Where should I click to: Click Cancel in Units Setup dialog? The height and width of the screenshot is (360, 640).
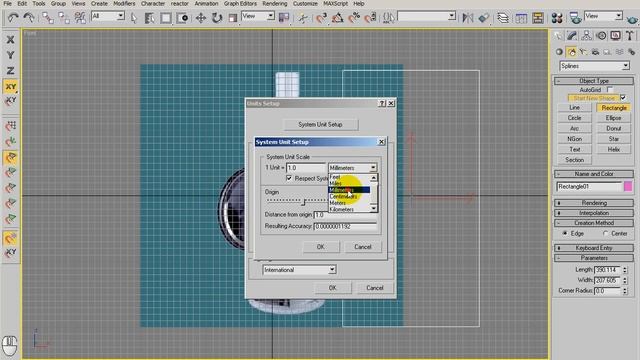coord(375,288)
